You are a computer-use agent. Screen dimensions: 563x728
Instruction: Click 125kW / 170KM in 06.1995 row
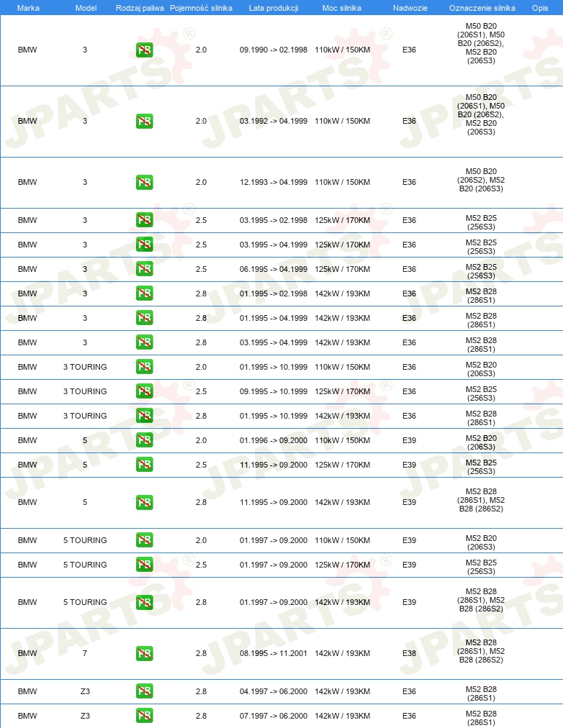(343, 269)
